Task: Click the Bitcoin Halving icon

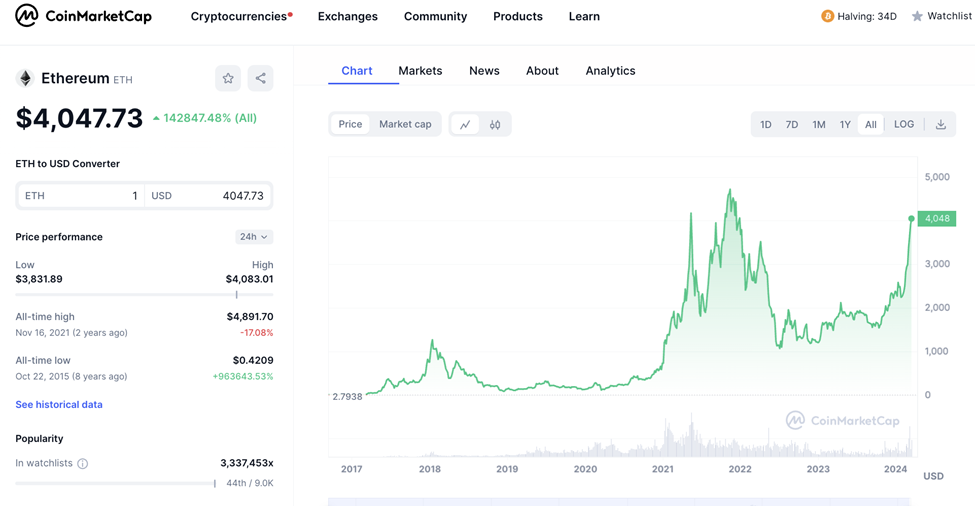Action: pyautogui.click(x=828, y=16)
